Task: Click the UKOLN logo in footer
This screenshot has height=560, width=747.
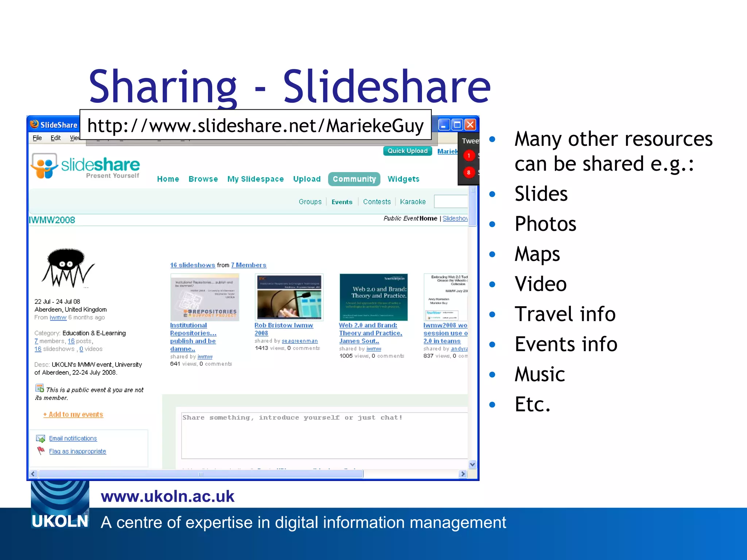Action: point(60,505)
